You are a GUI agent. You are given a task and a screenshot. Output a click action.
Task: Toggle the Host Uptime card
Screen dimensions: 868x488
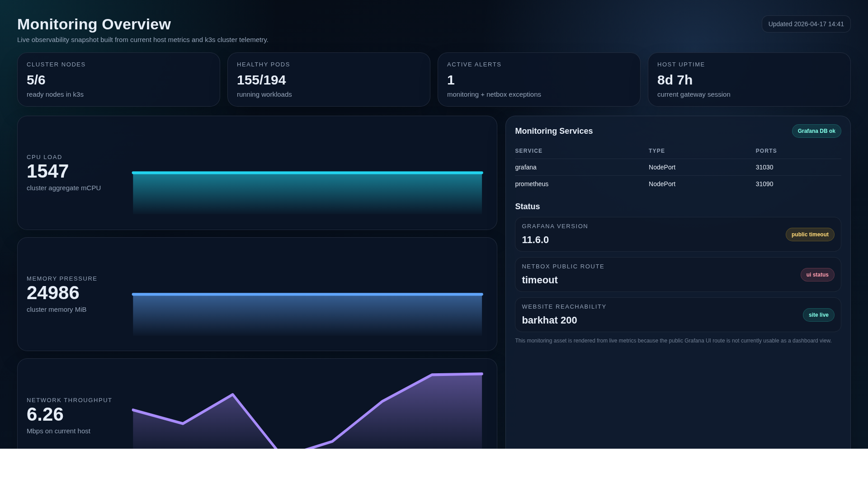pyautogui.click(x=749, y=80)
